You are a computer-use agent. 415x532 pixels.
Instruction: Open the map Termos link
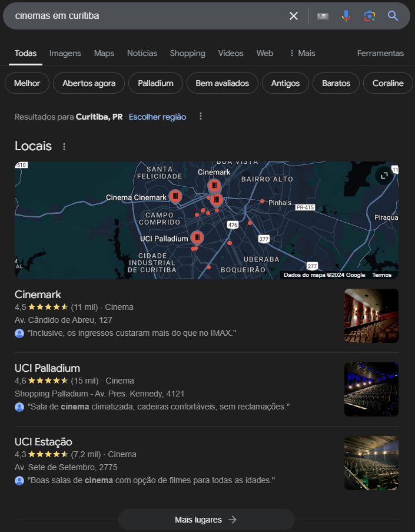[x=382, y=275]
